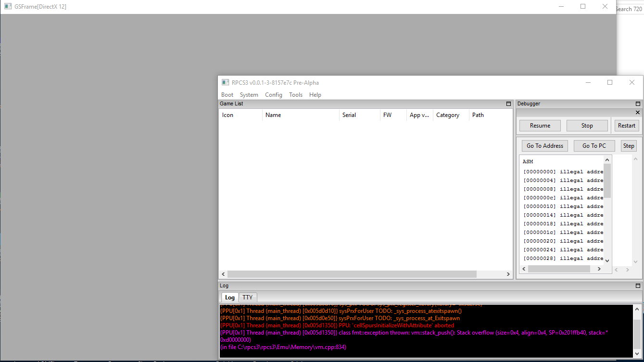644x362 pixels.
Task: Switch to the TTY tab
Action: 248,297
